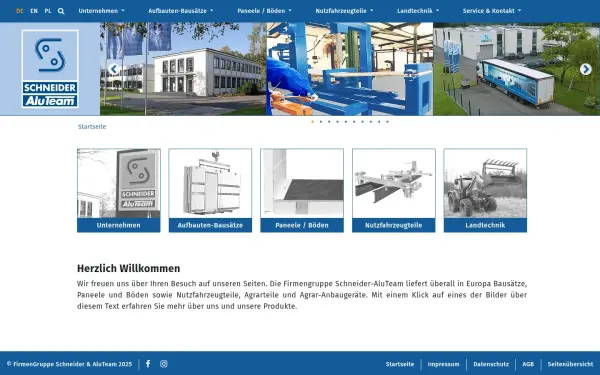Click the Nutzfahrzeugteile tile label
600x375 pixels.
[393, 225]
